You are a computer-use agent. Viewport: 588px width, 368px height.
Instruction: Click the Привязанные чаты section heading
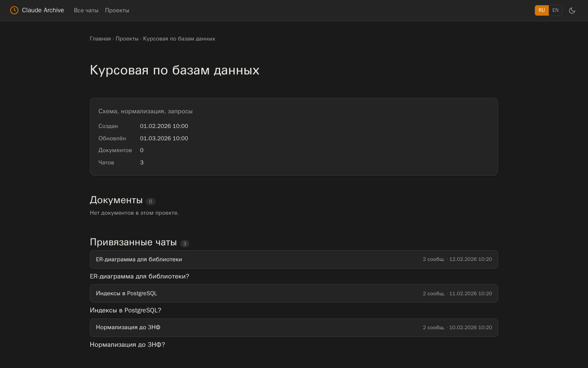tap(133, 242)
